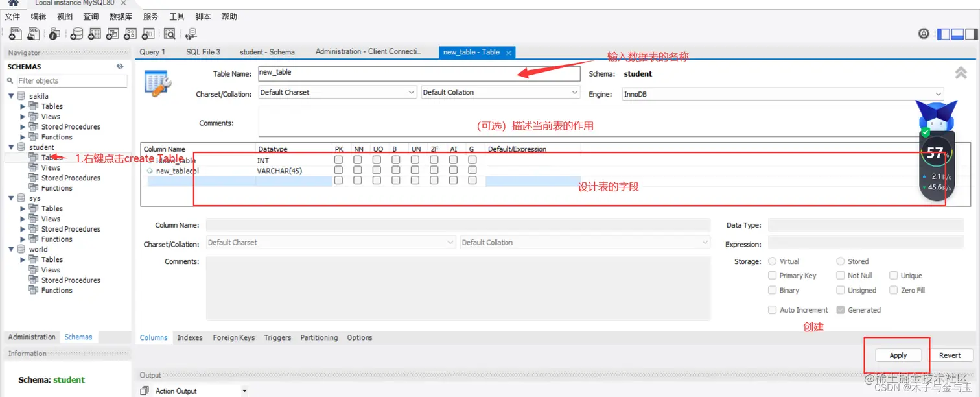Screen dimensions: 980x397
Task: Collapse the table header with double-chevron icon
Action: 961,73
